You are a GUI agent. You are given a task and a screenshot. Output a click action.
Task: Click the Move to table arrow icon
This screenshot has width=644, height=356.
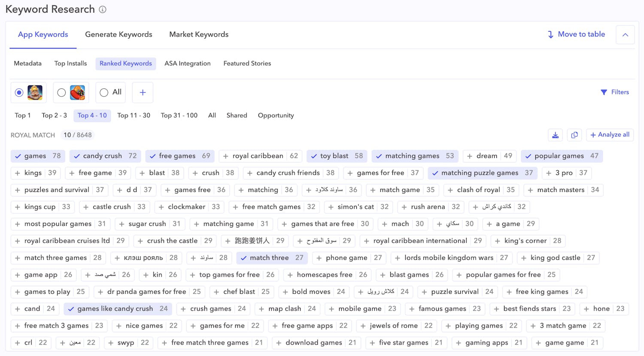point(551,34)
